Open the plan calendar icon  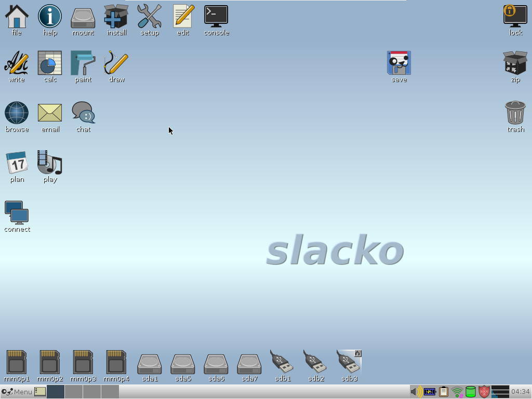click(x=17, y=163)
